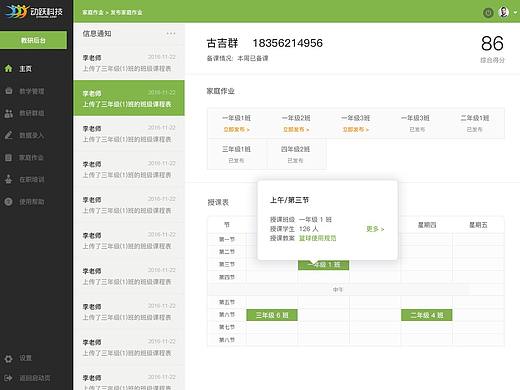Select the 二年级 4 班 schedule block
The height and width of the screenshot is (390, 520).
point(427,315)
